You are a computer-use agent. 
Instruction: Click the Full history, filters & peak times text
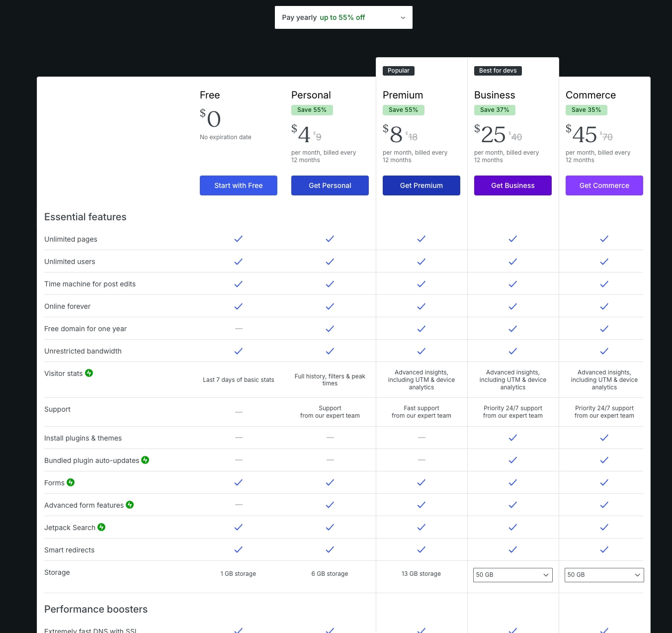click(330, 380)
